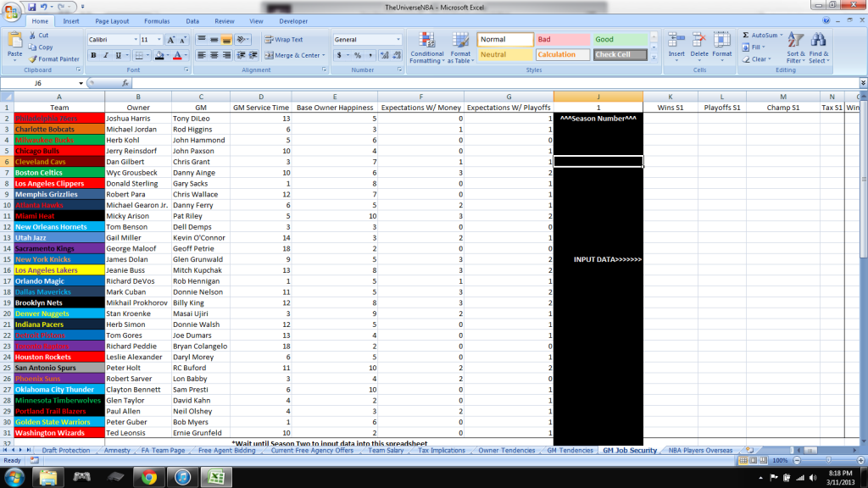Open the Name Box dropdown arrow
The width and height of the screenshot is (868, 488).
click(81, 83)
